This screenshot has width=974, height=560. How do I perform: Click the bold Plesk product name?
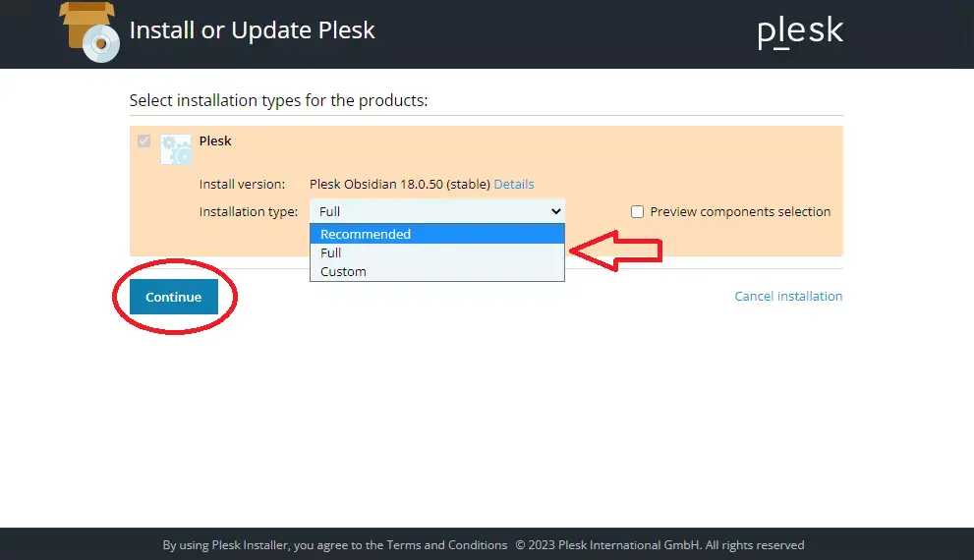tap(215, 140)
